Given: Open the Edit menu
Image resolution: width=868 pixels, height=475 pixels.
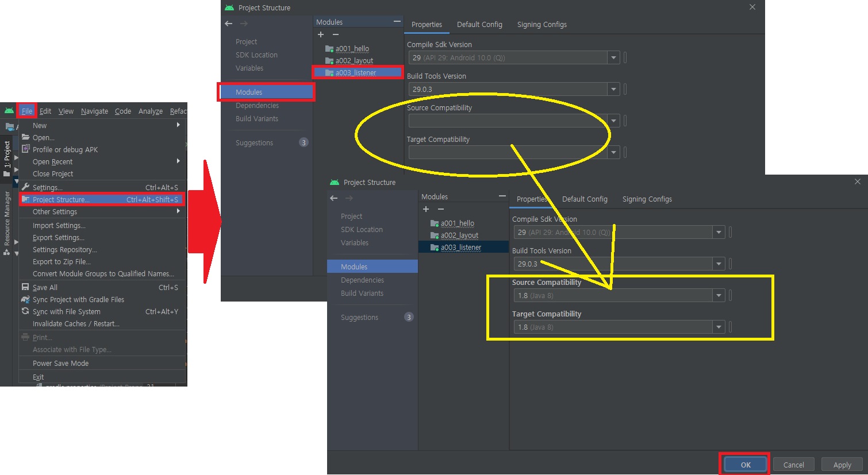Looking at the screenshot, I should [45, 111].
